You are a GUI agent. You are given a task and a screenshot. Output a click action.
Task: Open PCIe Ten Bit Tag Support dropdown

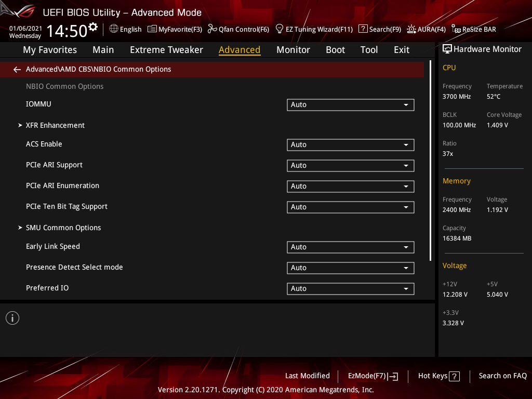point(351,207)
